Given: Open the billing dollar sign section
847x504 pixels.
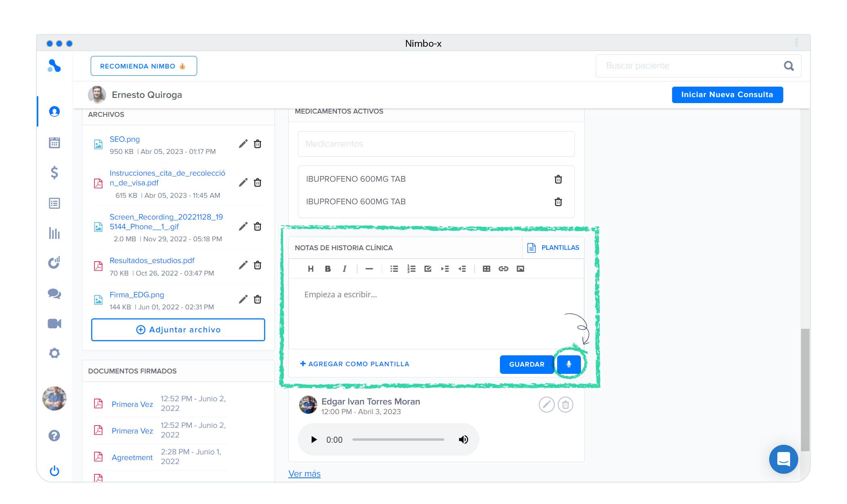Looking at the screenshot, I should tap(54, 172).
